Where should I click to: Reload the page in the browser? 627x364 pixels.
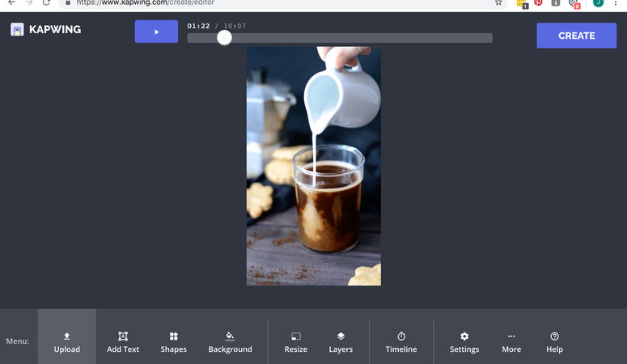pos(46,2)
